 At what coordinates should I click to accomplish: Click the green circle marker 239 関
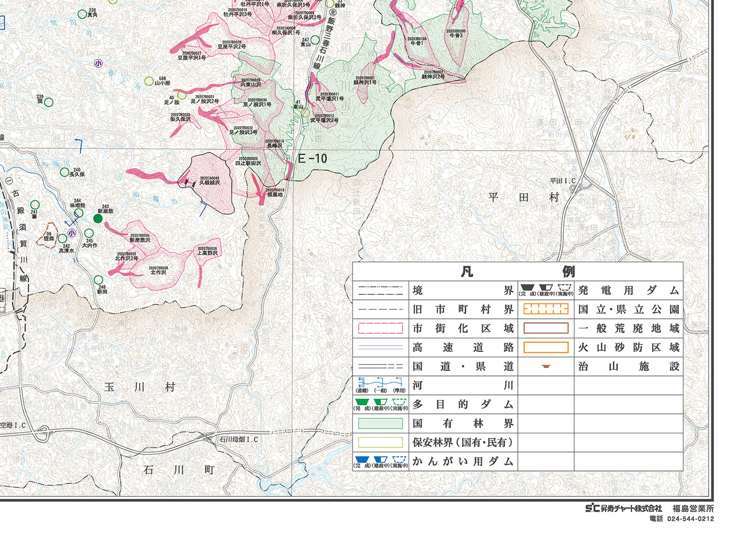coord(49,103)
